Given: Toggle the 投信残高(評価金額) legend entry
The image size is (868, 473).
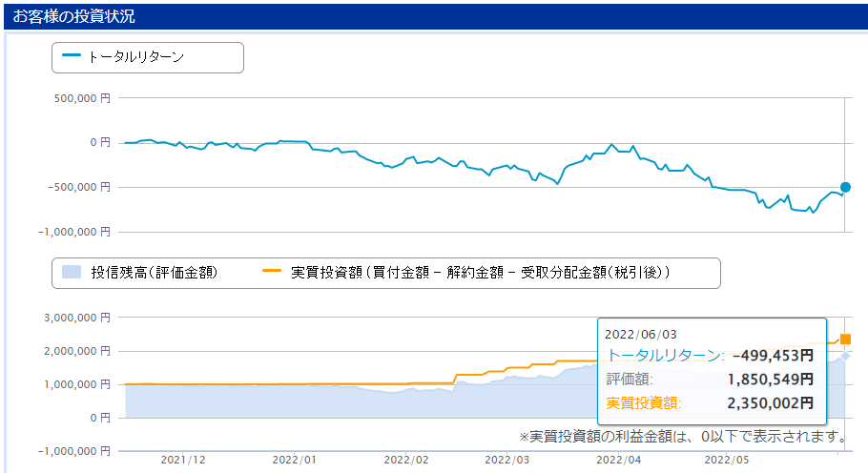Looking at the screenshot, I should (140, 272).
